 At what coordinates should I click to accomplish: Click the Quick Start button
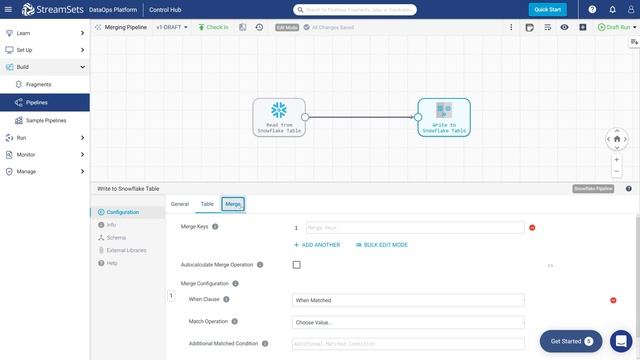(x=547, y=9)
